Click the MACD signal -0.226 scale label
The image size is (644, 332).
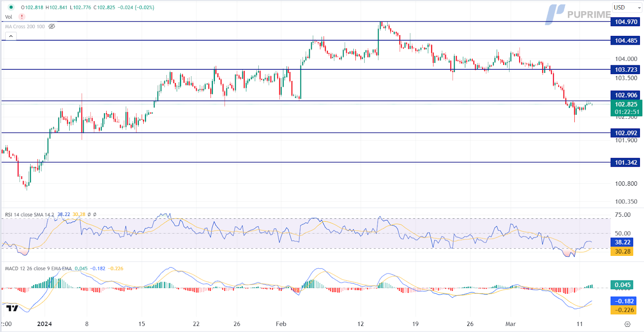624,310
